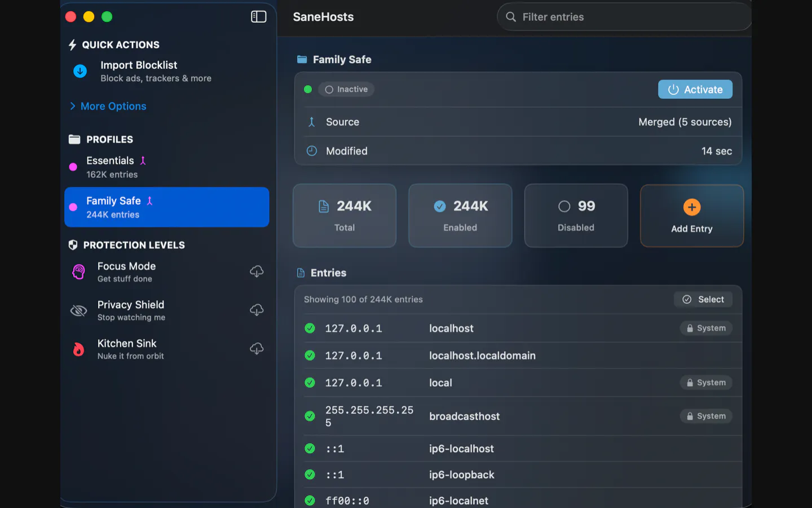This screenshot has height=508, width=812.
Task: Download the Kitchen Sink protection level
Action: click(257, 349)
